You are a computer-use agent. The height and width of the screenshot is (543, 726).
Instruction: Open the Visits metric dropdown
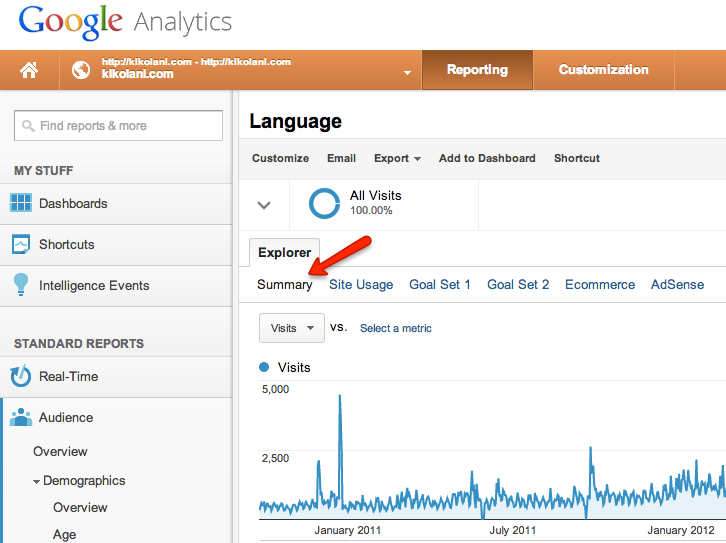[291, 328]
